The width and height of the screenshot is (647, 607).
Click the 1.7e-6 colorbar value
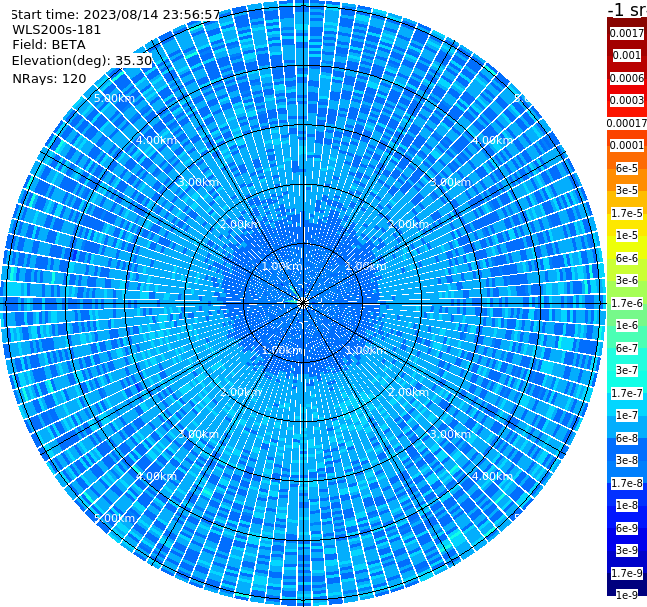pos(627,303)
